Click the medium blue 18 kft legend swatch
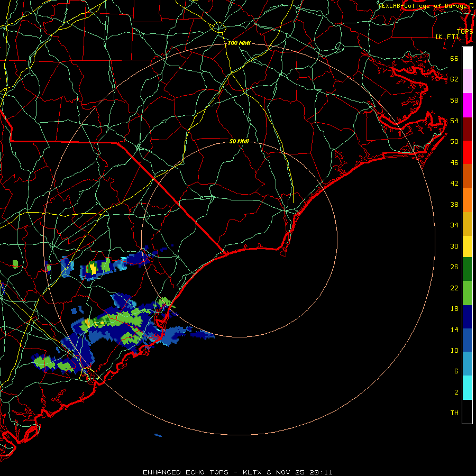This screenshot has width=476, height=476. pos(467,340)
